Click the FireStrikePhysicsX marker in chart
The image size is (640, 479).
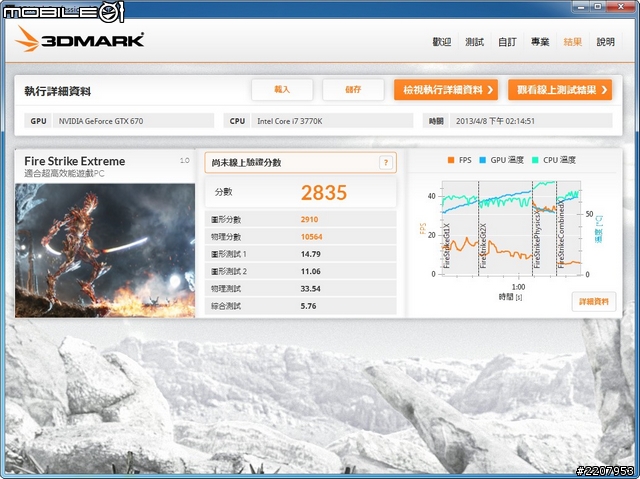pyautogui.click(x=537, y=238)
